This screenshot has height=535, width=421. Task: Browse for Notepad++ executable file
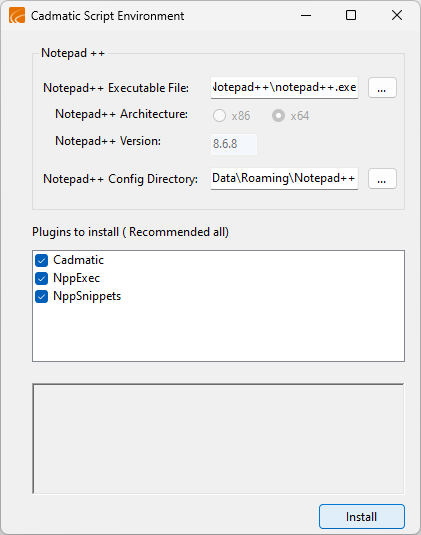(382, 88)
